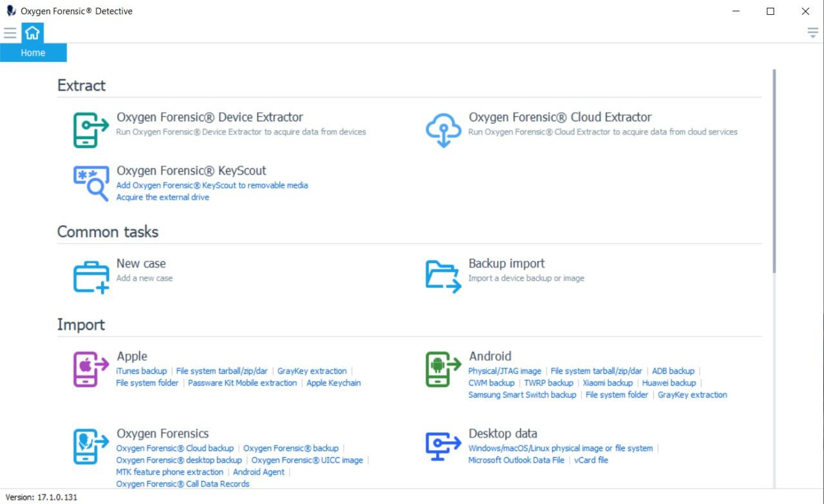Screen dimensions: 824x504
Task: Close the Oxygen Forensic Detective window
Action: [x=805, y=11]
